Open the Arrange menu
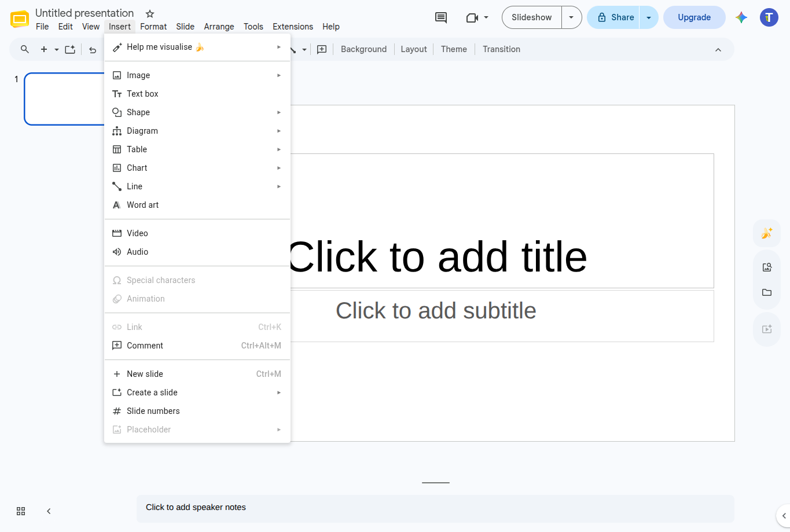 219,27
